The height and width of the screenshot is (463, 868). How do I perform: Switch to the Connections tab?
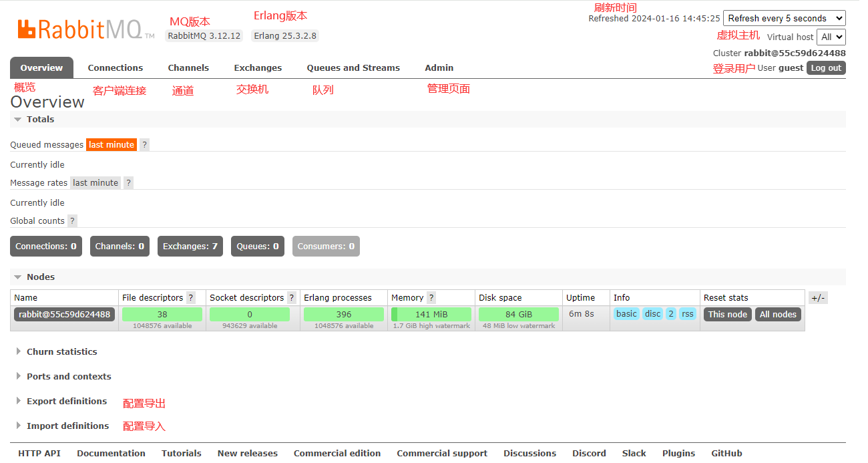(116, 67)
